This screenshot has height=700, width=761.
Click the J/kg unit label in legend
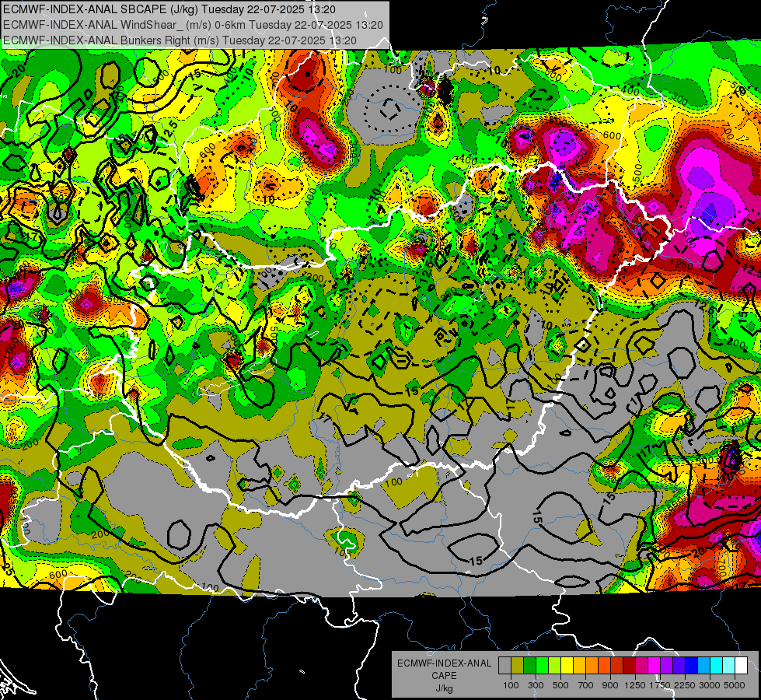(444, 688)
